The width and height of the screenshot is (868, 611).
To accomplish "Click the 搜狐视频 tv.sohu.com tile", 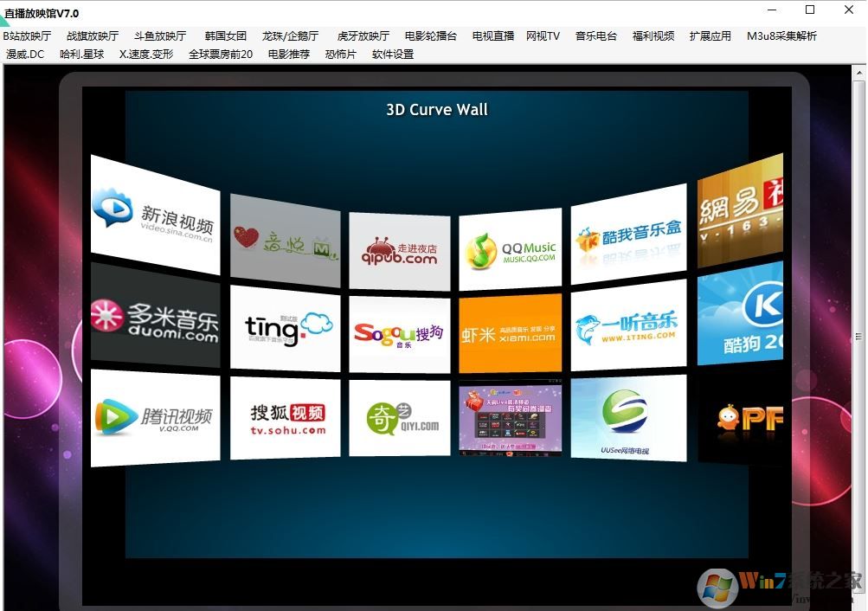I will pos(285,417).
